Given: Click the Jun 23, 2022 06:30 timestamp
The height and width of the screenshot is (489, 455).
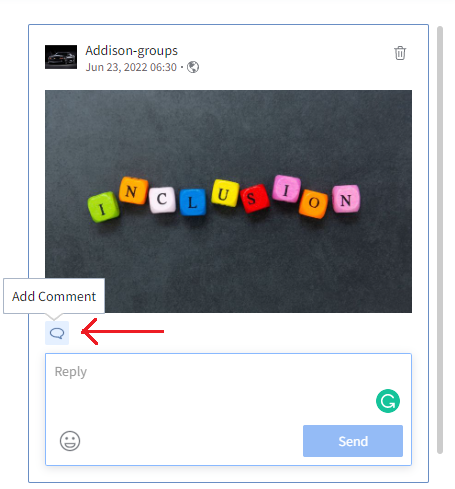Looking at the screenshot, I should click(x=131, y=67).
